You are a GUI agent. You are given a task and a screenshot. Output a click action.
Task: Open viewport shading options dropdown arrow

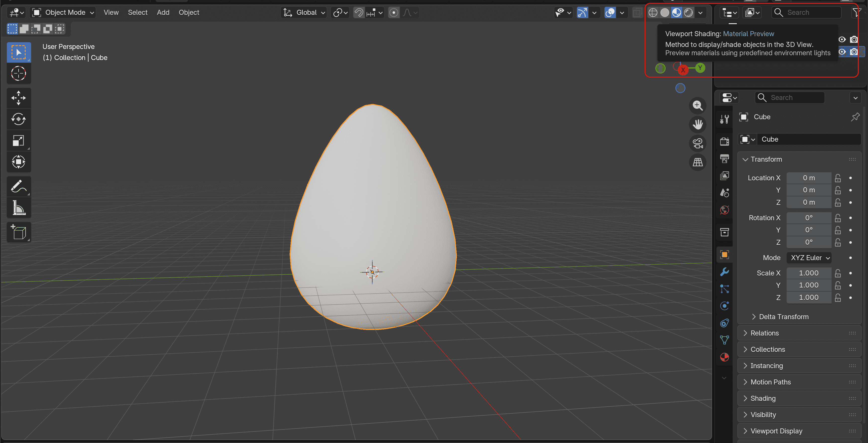[x=700, y=13]
